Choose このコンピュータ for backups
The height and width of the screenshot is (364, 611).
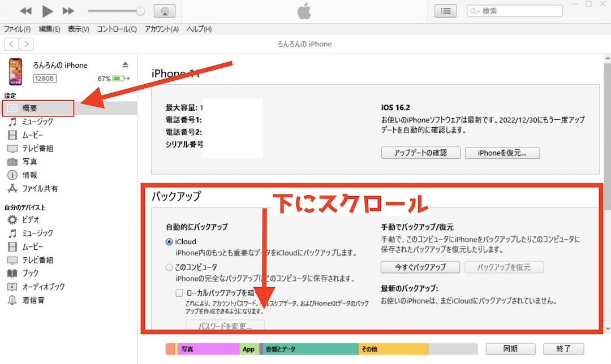(169, 267)
